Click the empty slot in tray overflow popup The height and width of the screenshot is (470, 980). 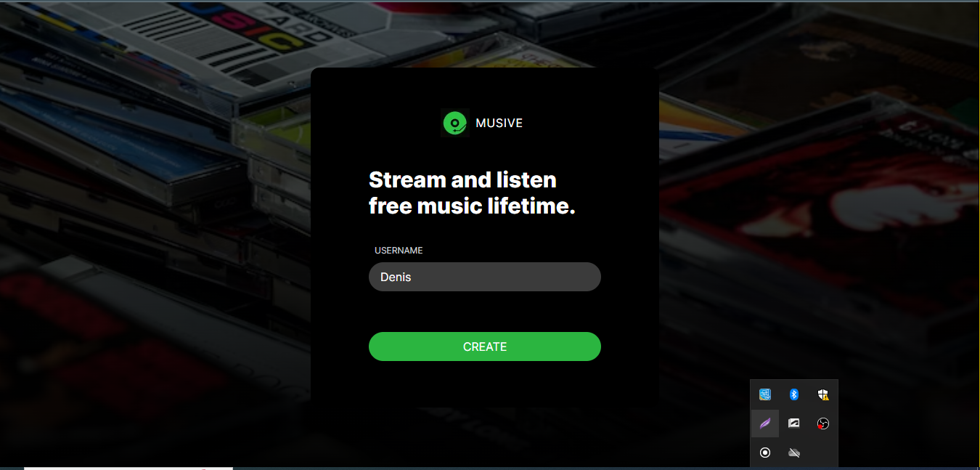pyautogui.click(x=822, y=453)
